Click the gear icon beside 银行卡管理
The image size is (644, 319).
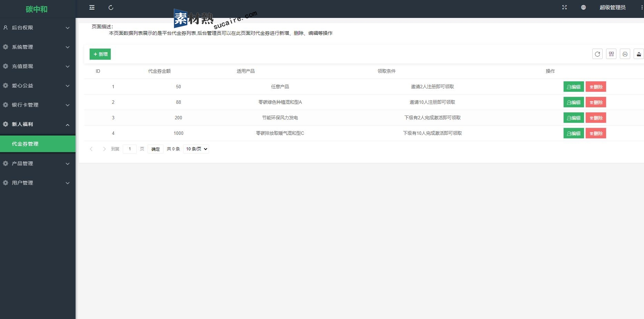click(x=6, y=105)
